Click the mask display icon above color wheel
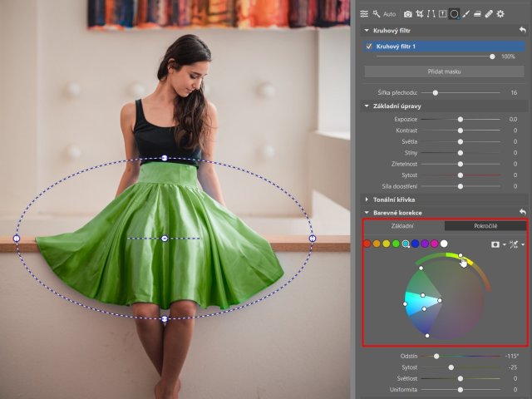Image resolution: width=532 pixels, height=399 pixels. click(495, 244)
